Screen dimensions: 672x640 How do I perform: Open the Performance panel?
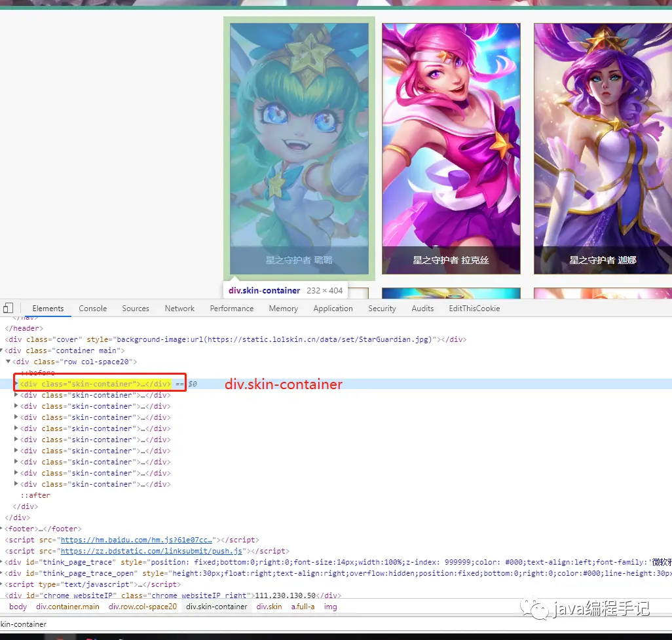(x=231, y=308)
